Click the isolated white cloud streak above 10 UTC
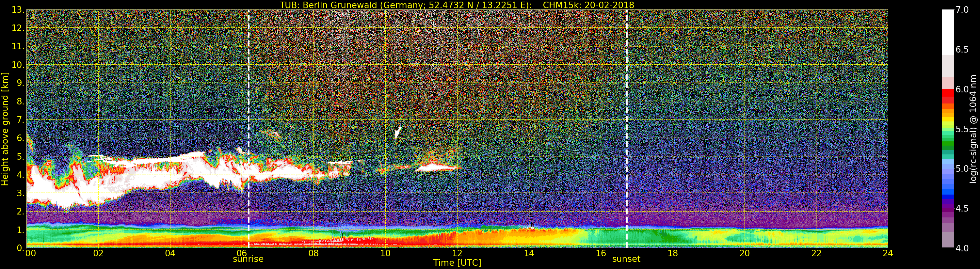Image resolution: width=980 pixels, height=269 pixels. pyautogui.click(x=398, y=132)
